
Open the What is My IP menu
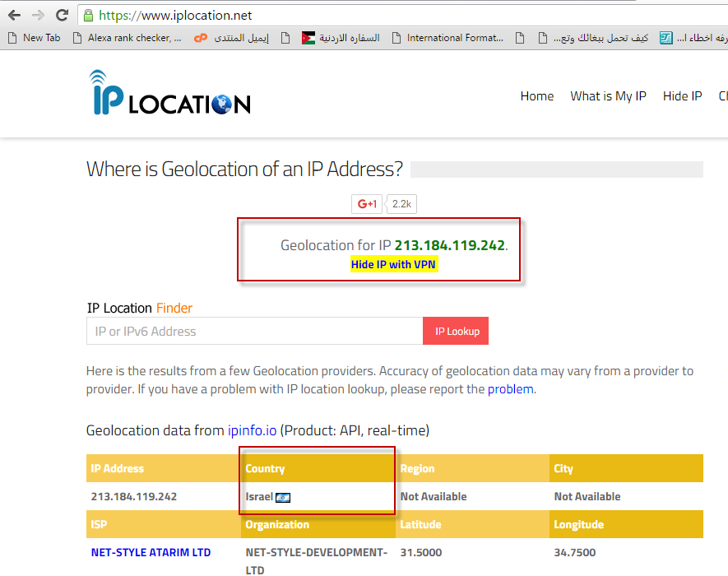point(608,96)
